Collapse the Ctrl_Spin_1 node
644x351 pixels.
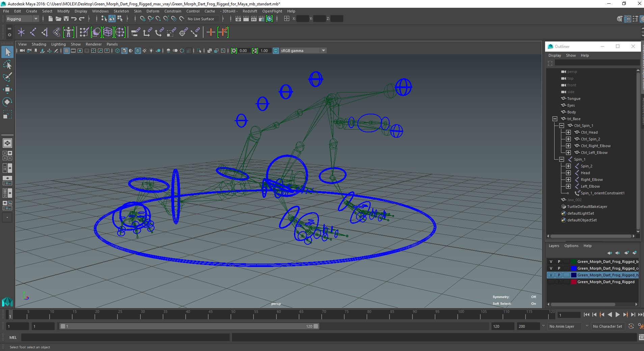tap(562, 126)
